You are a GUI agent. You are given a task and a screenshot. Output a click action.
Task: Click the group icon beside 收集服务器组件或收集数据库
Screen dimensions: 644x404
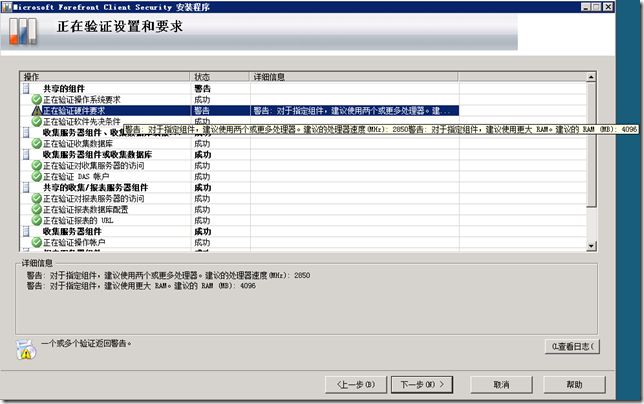tap(26, 154)
